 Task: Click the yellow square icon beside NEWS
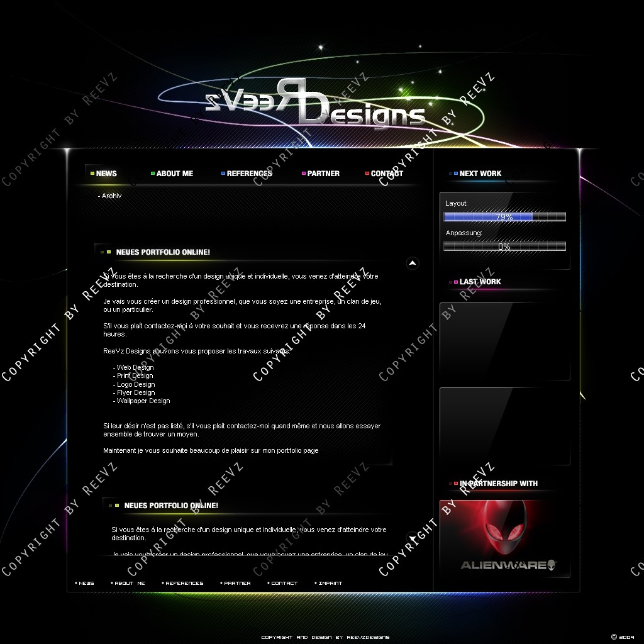pyautogui.click(x=92, y=174)
